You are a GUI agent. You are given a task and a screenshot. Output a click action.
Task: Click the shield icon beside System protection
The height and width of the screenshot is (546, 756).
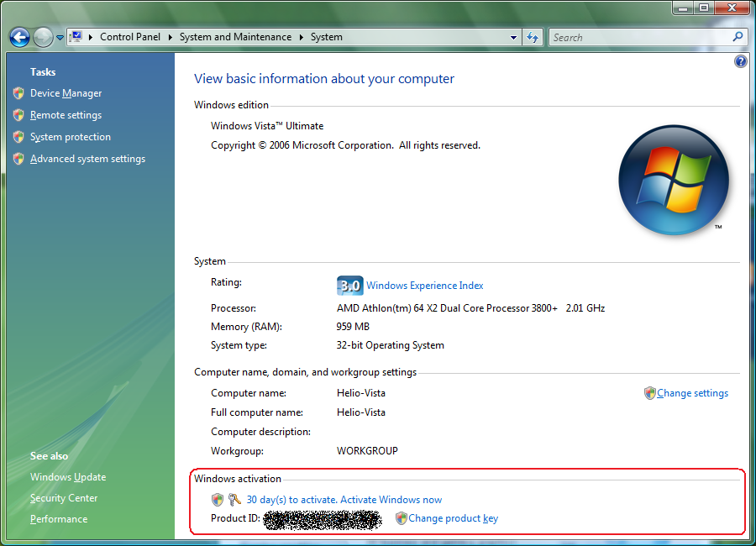pos(18,137)
